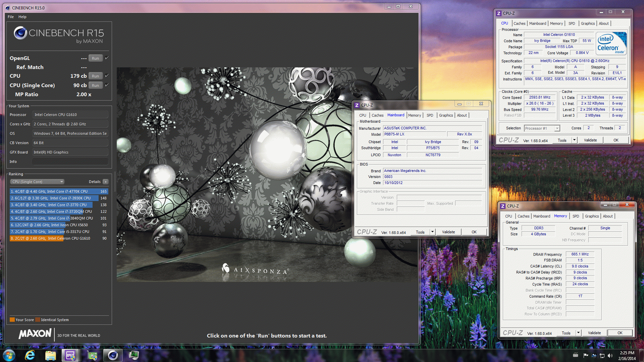This screenshot has width=644, height=362.
Task: Open the on-screen keyboard tray icon
Action: (x=576, y=355)
